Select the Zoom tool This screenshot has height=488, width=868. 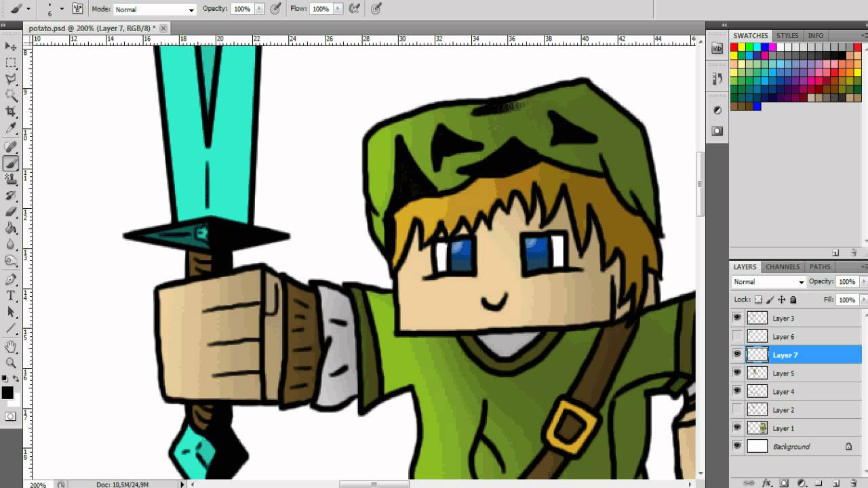coord(11,364)
